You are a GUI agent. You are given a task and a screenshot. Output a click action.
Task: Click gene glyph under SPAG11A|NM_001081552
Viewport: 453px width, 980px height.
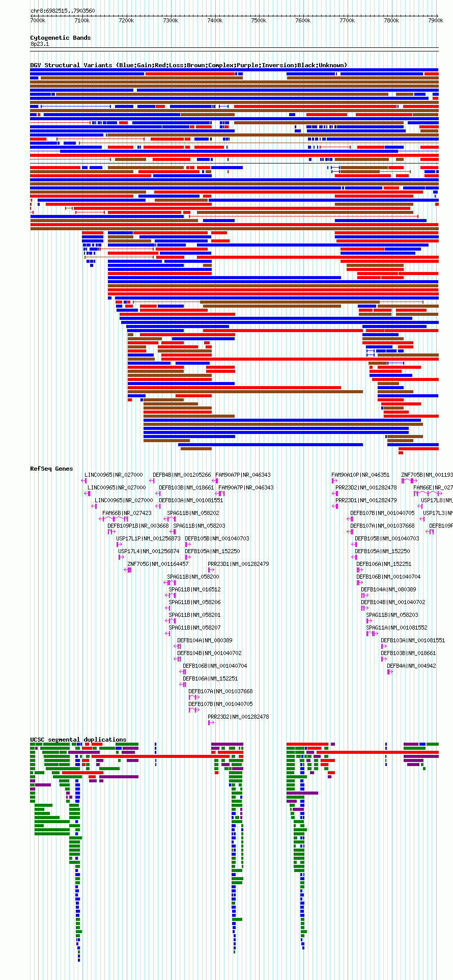pos(372,633)
